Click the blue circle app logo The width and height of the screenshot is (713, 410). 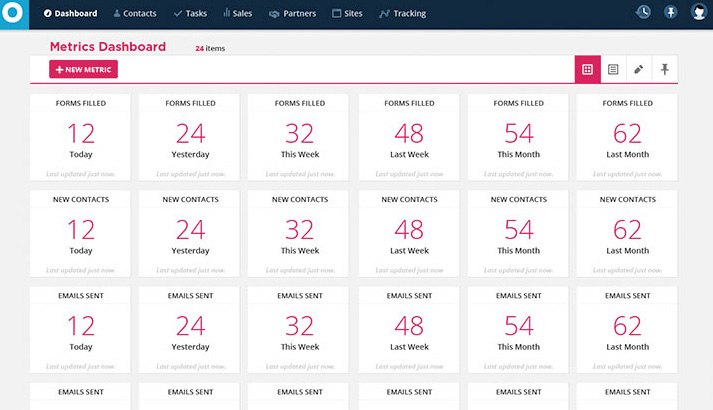pos(13,13)
